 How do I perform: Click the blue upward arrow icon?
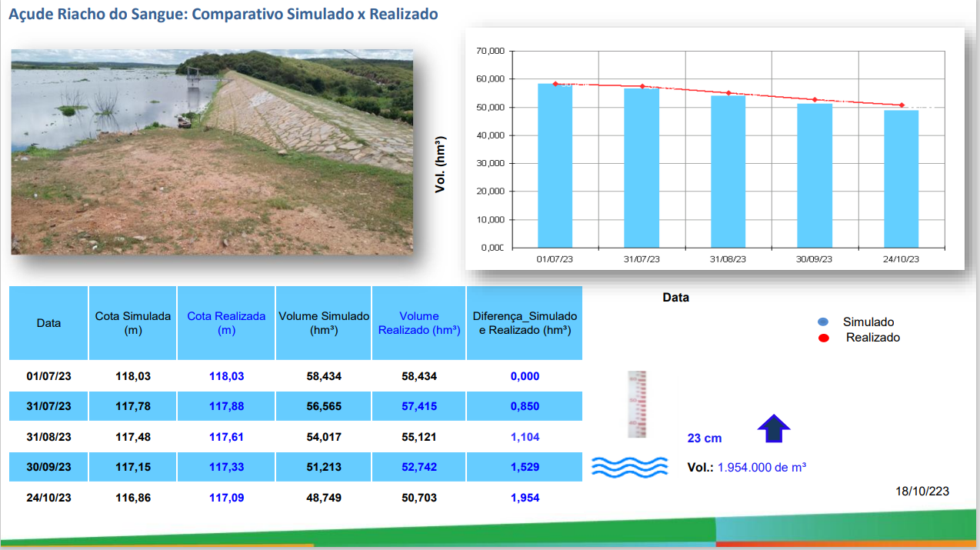[774, 428]
